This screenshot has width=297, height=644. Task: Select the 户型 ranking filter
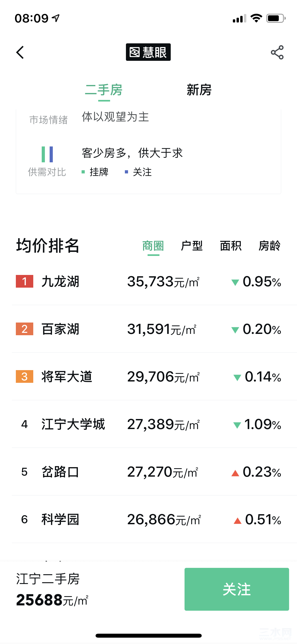[192, 246]
